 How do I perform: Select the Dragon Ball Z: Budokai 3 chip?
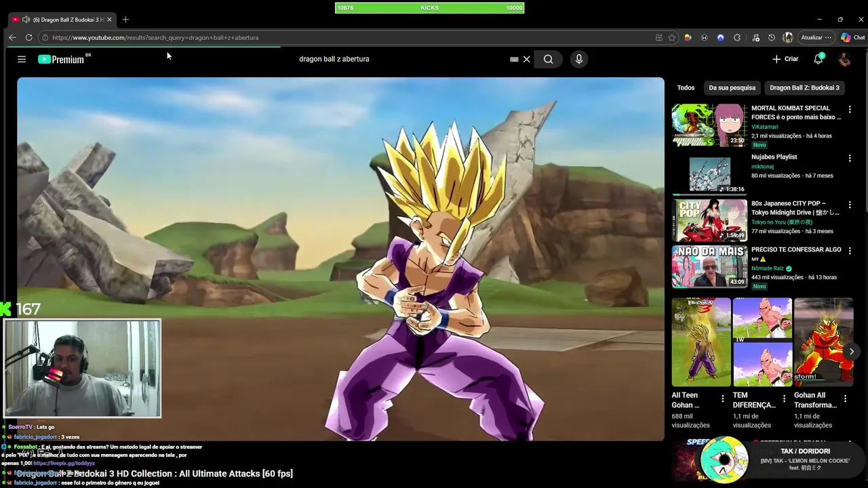804,87
